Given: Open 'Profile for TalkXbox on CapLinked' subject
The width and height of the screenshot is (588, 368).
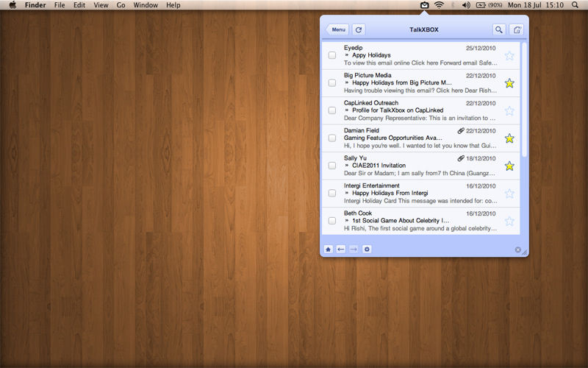Looking at the screenshot, I should [398, 110].
